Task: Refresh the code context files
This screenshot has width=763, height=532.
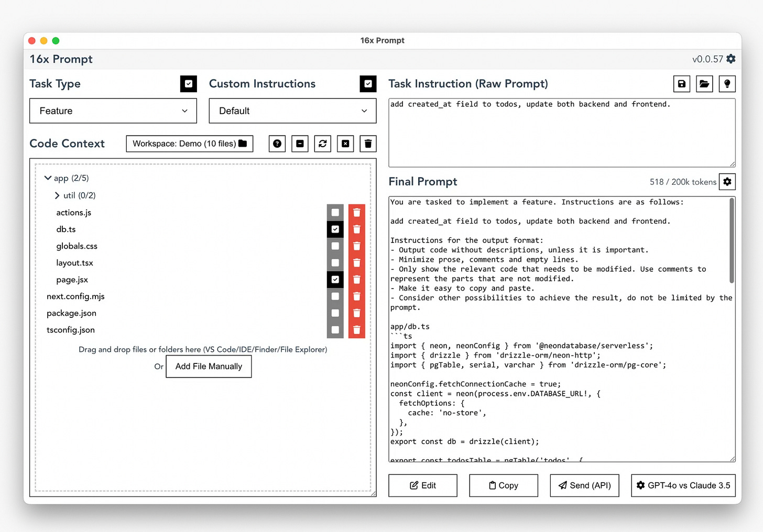Action: click(x=323, y=143)
